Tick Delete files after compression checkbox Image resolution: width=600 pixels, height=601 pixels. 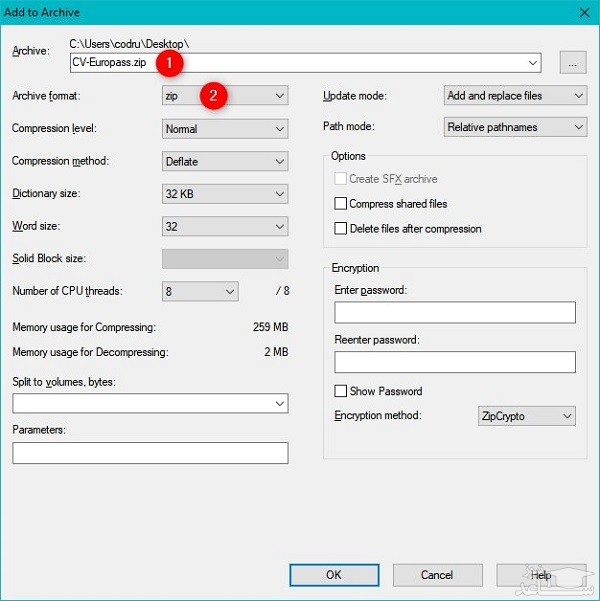click(341, 229)
